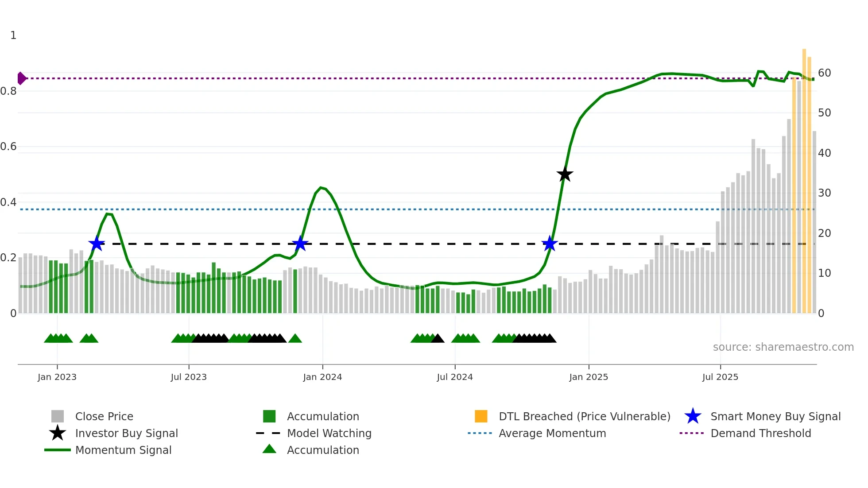Click the blue star near Dec 2023
Screen dimensions: 868x488
(300, 244)
